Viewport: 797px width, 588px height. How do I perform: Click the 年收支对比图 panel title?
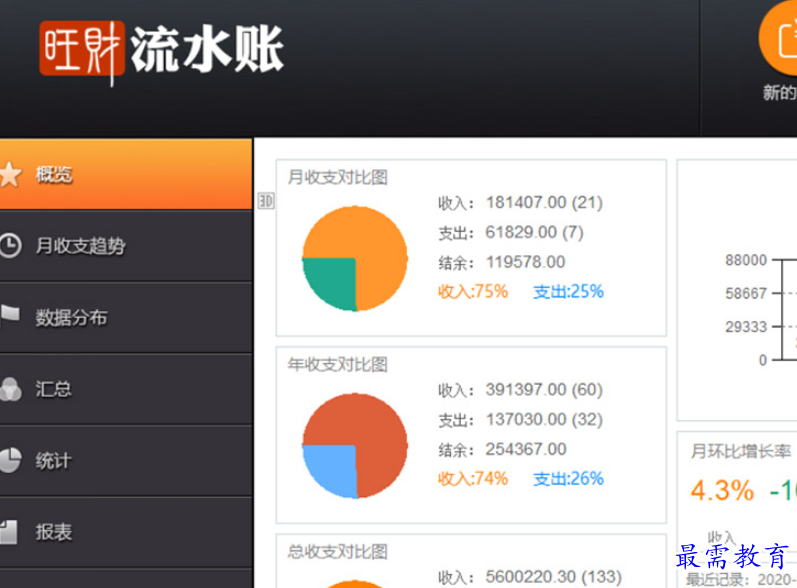tap(338, 364)
